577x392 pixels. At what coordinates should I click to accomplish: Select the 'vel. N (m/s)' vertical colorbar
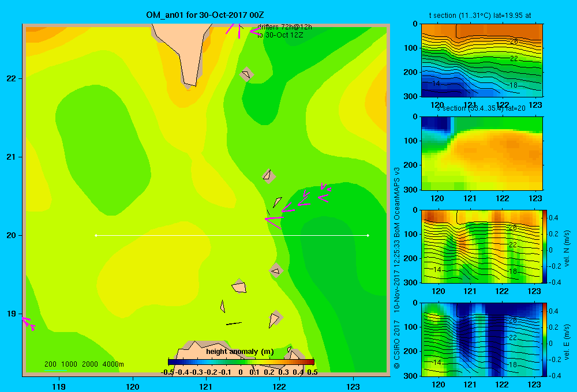coord(545,246)
